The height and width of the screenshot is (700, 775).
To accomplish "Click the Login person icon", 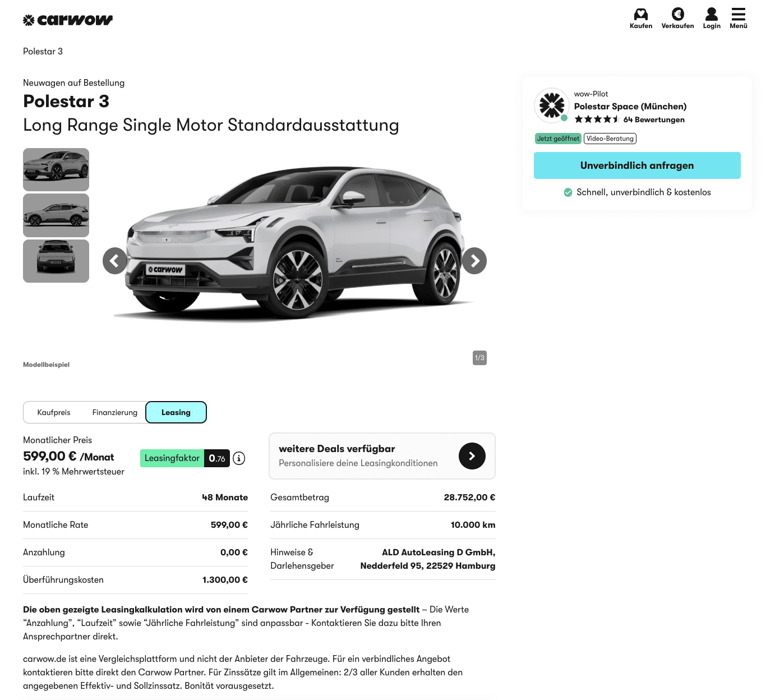I will [x=711, y=15].
